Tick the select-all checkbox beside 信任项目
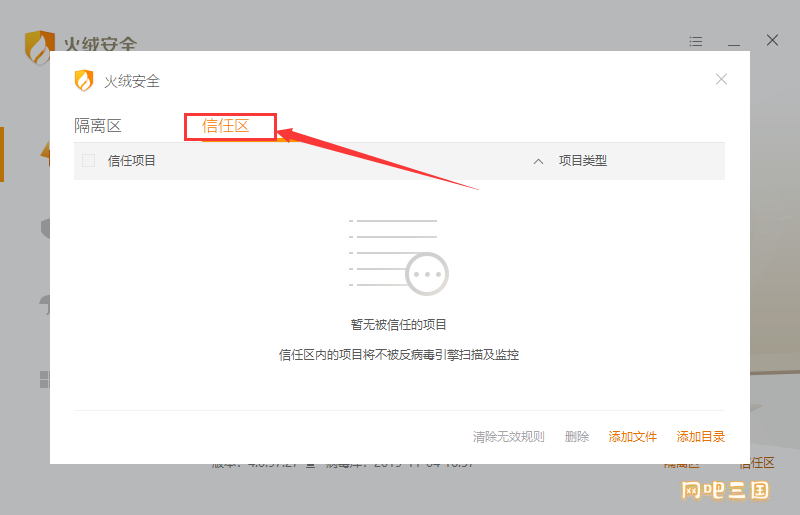This screenshot has width=800, height=515. click(x=88, y=161)
